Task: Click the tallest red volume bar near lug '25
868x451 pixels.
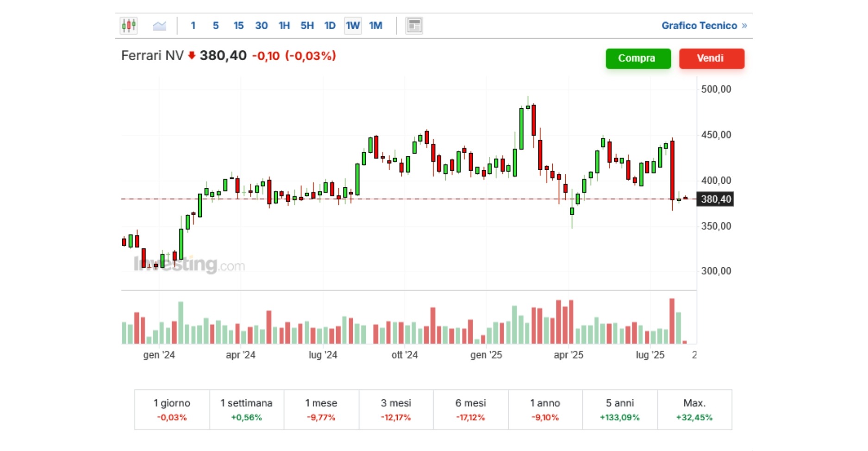Action: tap(672, 321)
